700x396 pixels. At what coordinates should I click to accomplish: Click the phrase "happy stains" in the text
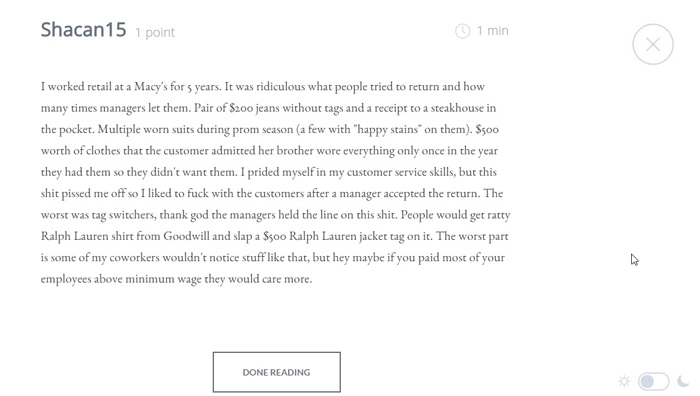click(x=385, y=130)
